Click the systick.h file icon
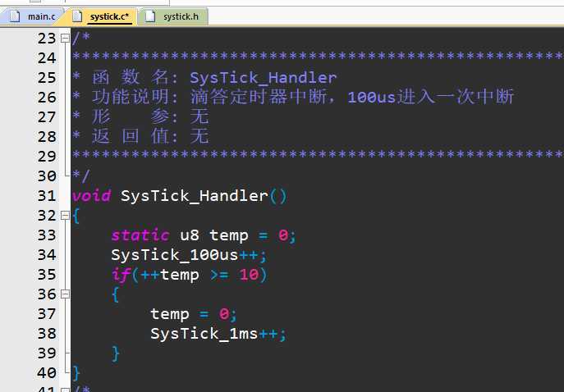Viewport: 564px width, 392px height. click(150, 16)
